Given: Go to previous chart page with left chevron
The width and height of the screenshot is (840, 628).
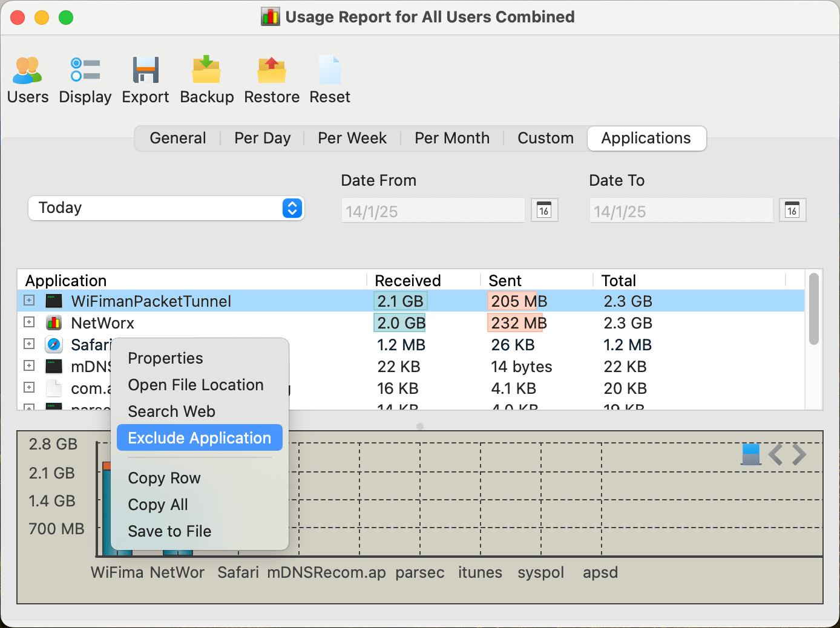Looking at the screenshot, I should 776,454.
